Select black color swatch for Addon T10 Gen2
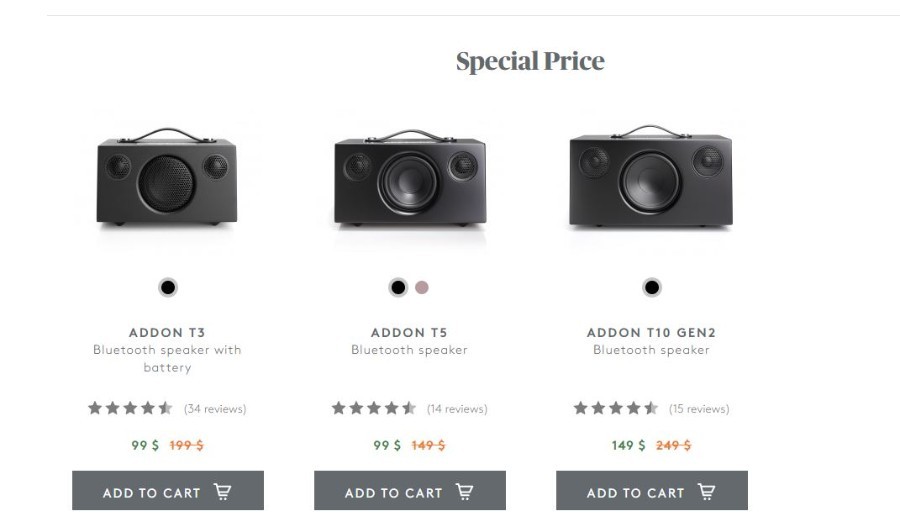The width and height of the screenshot is (900, 527). pyautogui.click(x=651, y=287)
